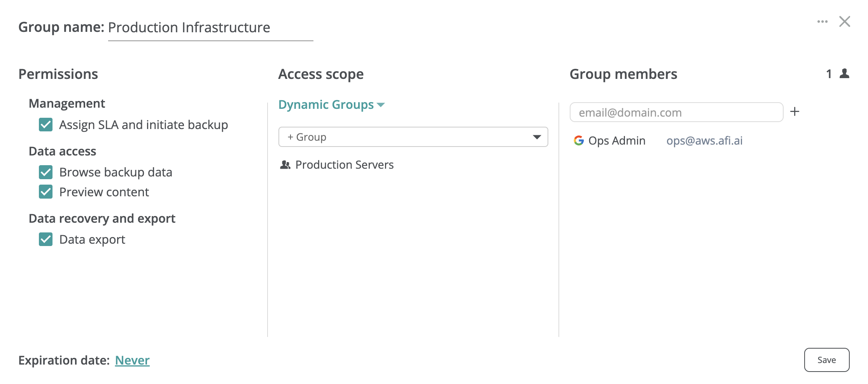Click the Never expiration date link
Image resolution: width=868 pixels, height=384 pixels.
pos(132,360)
